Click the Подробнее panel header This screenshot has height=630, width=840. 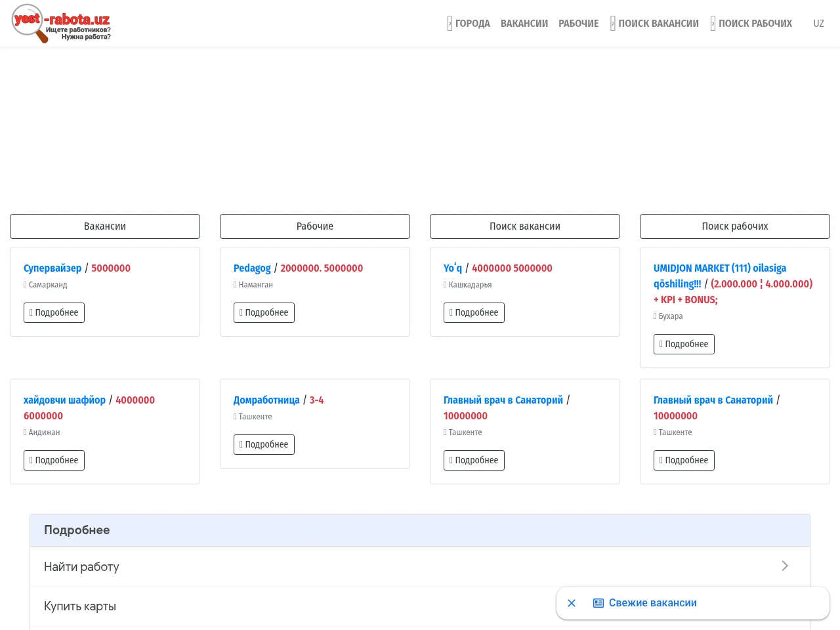420,530
